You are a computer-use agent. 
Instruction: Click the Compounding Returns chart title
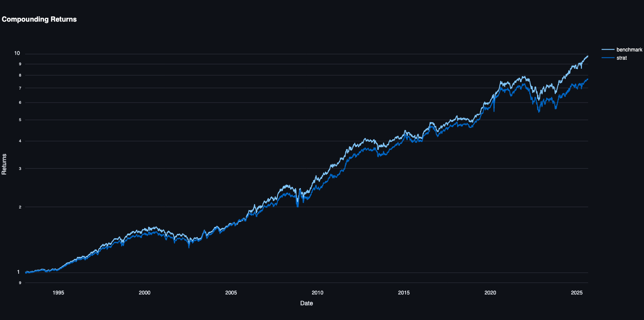39,19
